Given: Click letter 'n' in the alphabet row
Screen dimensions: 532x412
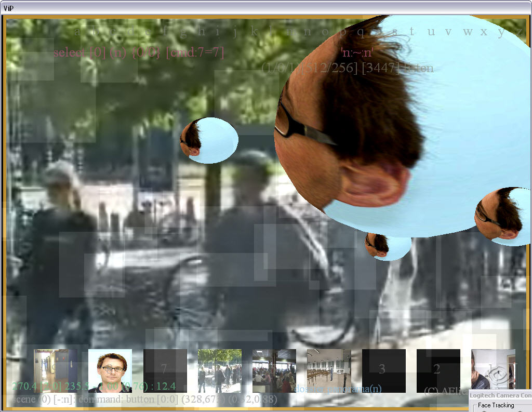Looking at the screenshot, I should (x=308, y=32).
